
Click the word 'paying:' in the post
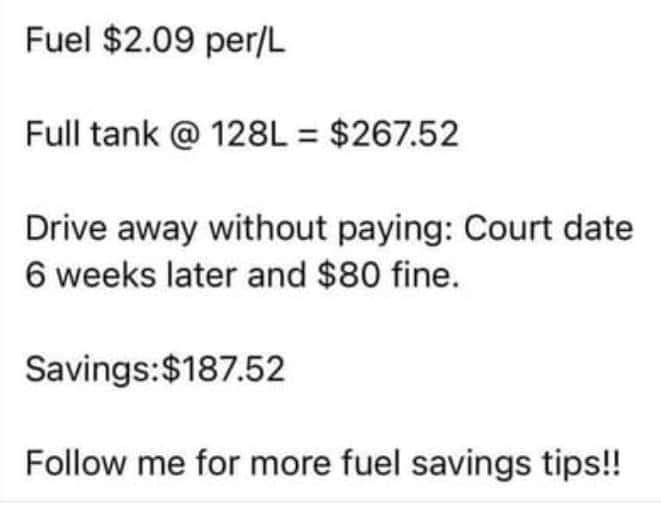coord(390,230)
